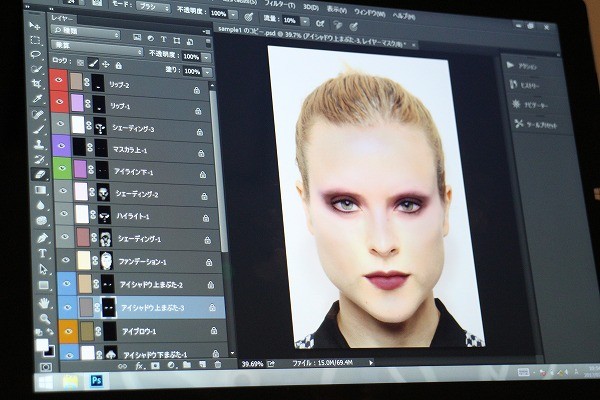Hide the アイブロウ-1 layer
600x400 pixels.
pyautogui.click(x=68, y=331)
